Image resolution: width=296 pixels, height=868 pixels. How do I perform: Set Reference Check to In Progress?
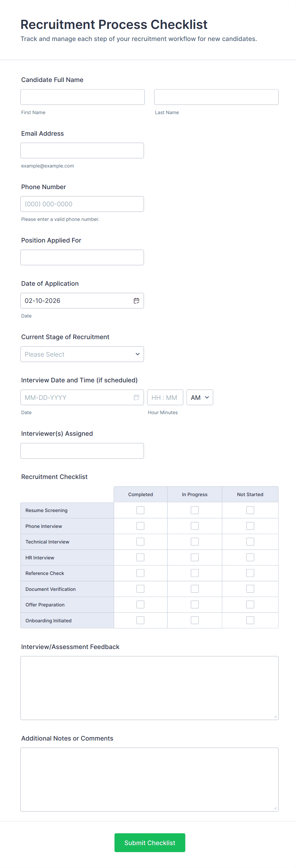(x=195, y=573)
